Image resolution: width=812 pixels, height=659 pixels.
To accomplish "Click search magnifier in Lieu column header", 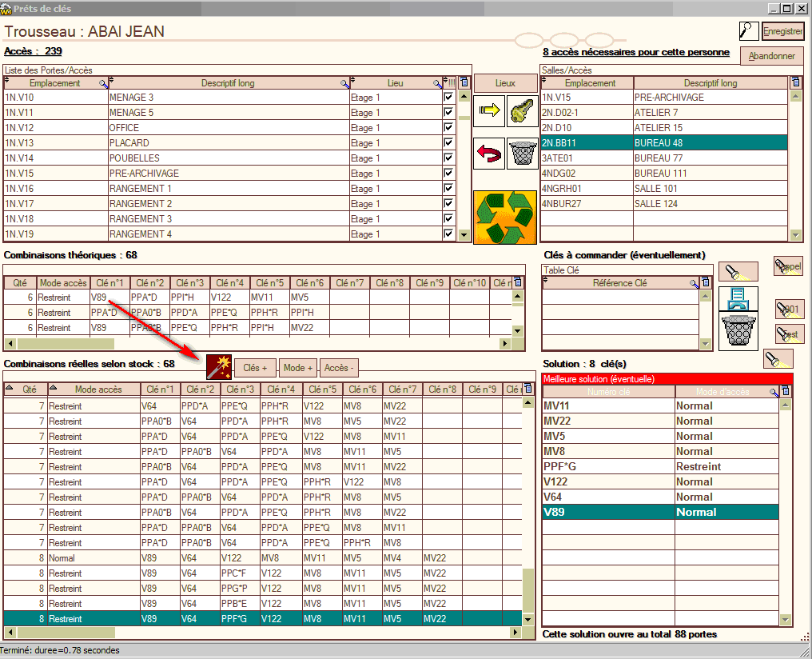I will click(x=438, y=83).
